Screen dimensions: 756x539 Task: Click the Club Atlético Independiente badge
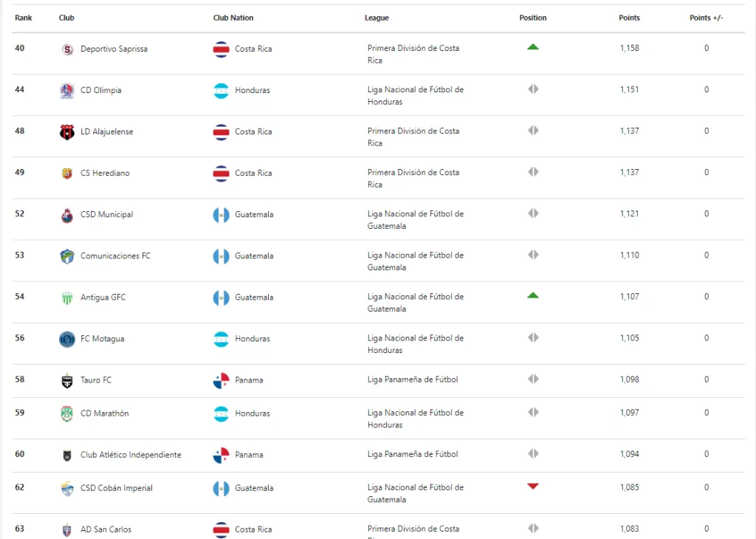pyautogui.click(x=67, y=456)
